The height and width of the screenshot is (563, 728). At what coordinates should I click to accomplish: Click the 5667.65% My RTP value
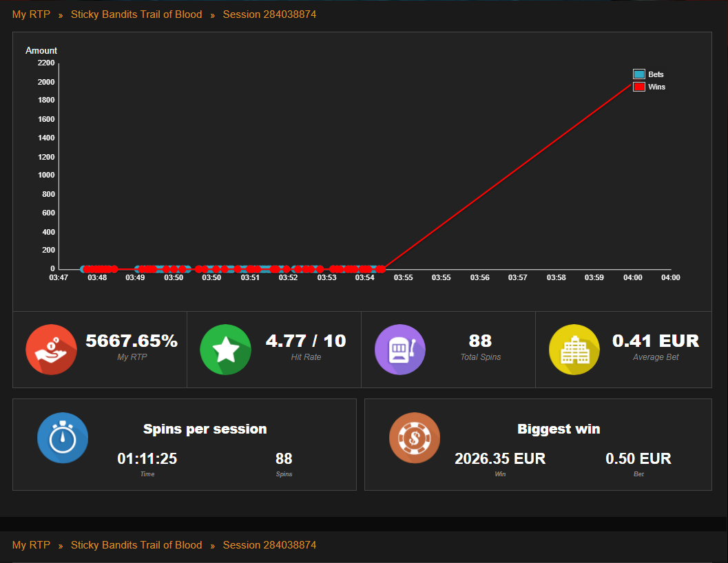pyautogui.click(x=132, y=341)
